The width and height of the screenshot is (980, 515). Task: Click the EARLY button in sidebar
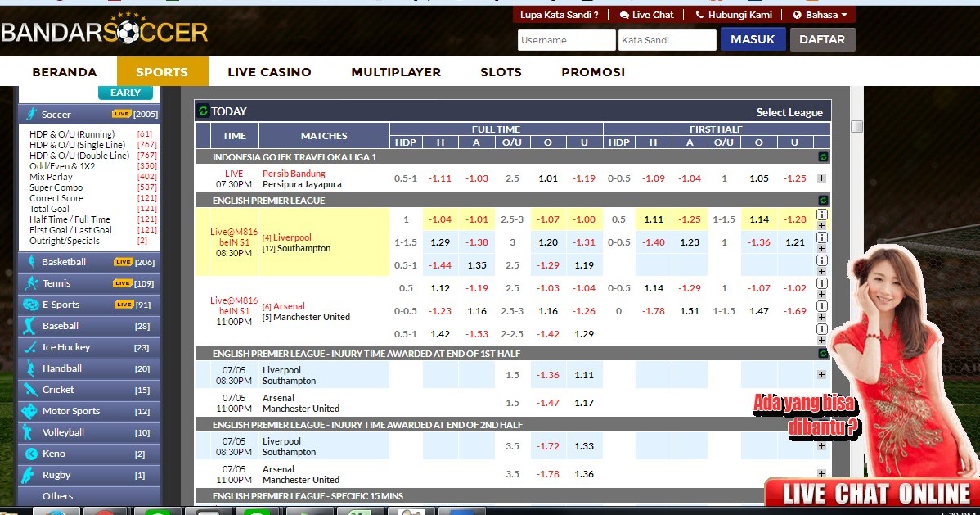tap(125, 93)
